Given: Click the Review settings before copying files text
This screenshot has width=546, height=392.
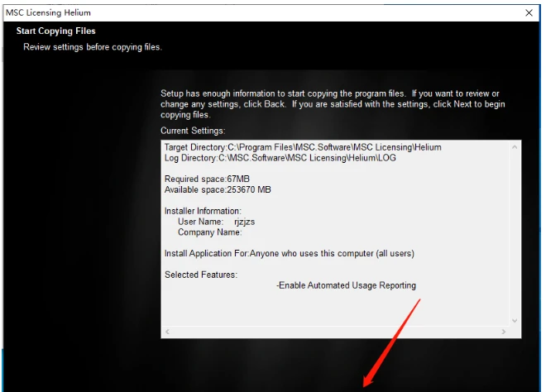Looking at the screenshot, I should click(x=93, y=47).
